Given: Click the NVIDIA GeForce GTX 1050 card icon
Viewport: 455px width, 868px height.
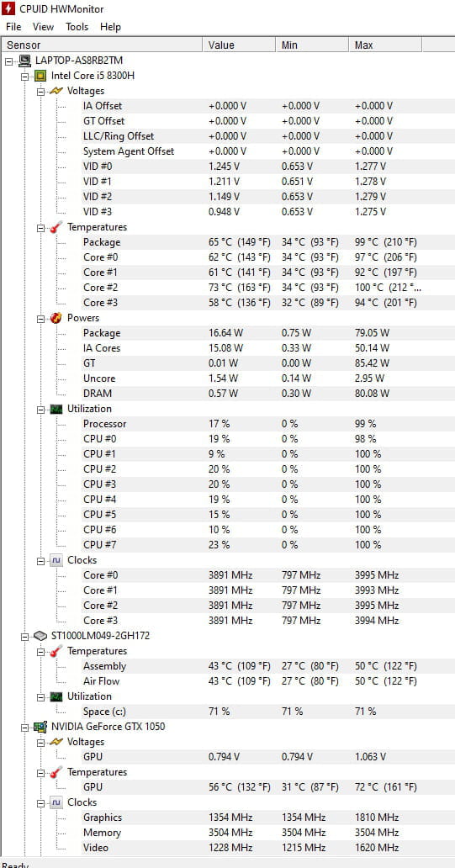Looking at the screenshot, I should click(40, 727).
